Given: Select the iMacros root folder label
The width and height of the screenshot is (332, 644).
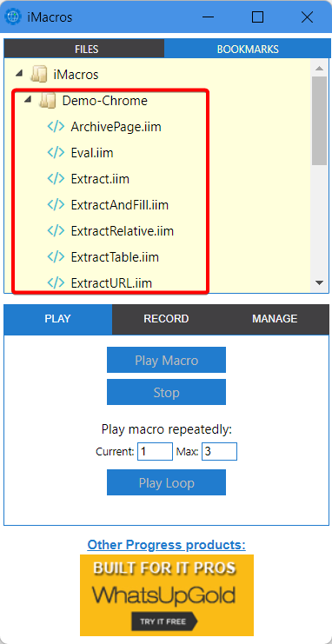Looking at the screenshot, I should point(76,75).
